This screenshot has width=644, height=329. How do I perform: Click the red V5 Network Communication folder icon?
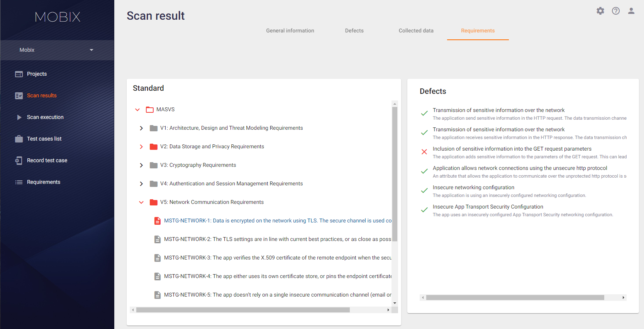154,202
